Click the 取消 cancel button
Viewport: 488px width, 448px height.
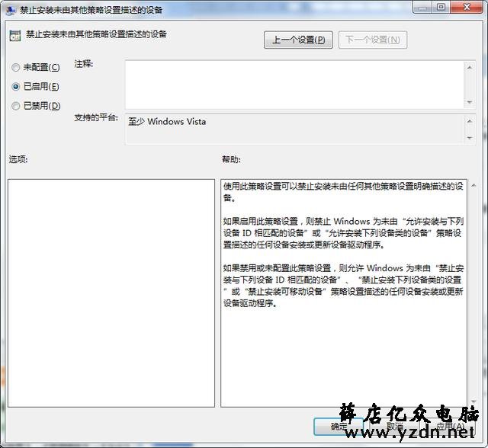tap(394, 427)
